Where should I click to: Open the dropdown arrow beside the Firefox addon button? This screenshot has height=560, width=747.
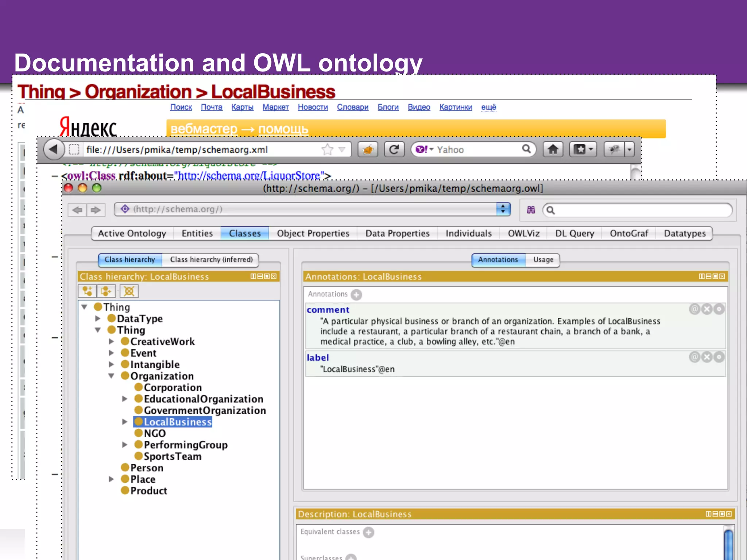[630, 149]
